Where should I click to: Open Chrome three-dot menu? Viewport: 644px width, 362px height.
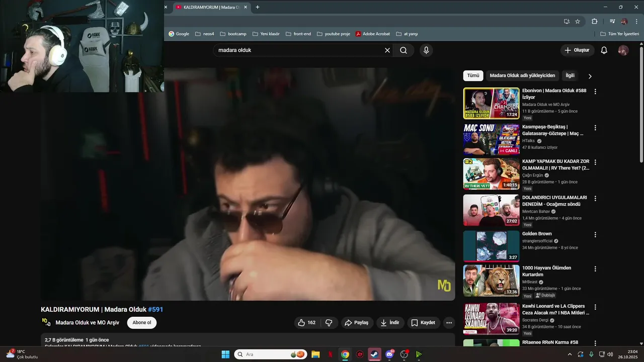tap(635, 22)
